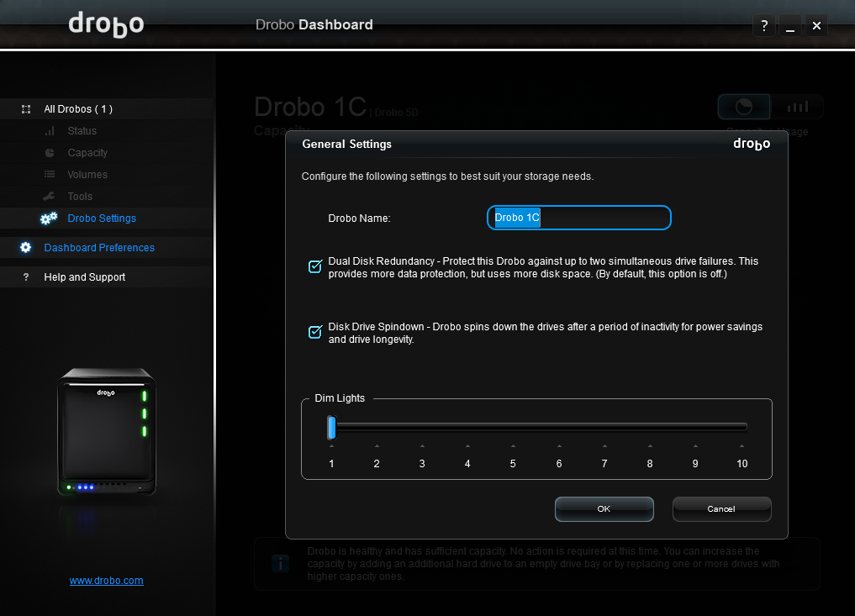The width and height of the screenshot is (855, 616).
Task: Set Dim Lights slider to 5
Action: pyautogui.click(x=513, y=428)
